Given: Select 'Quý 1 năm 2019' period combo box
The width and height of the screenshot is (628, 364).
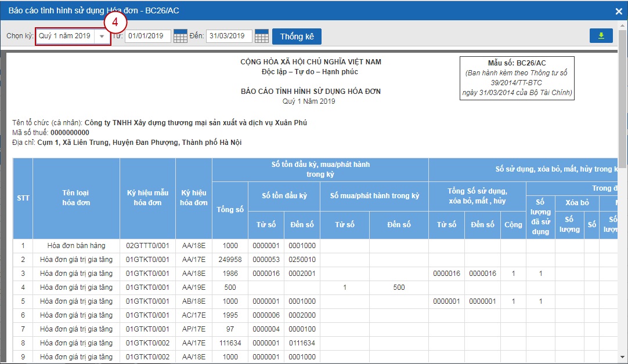Looking at the screenshot, I should click(x=73, y=36).
